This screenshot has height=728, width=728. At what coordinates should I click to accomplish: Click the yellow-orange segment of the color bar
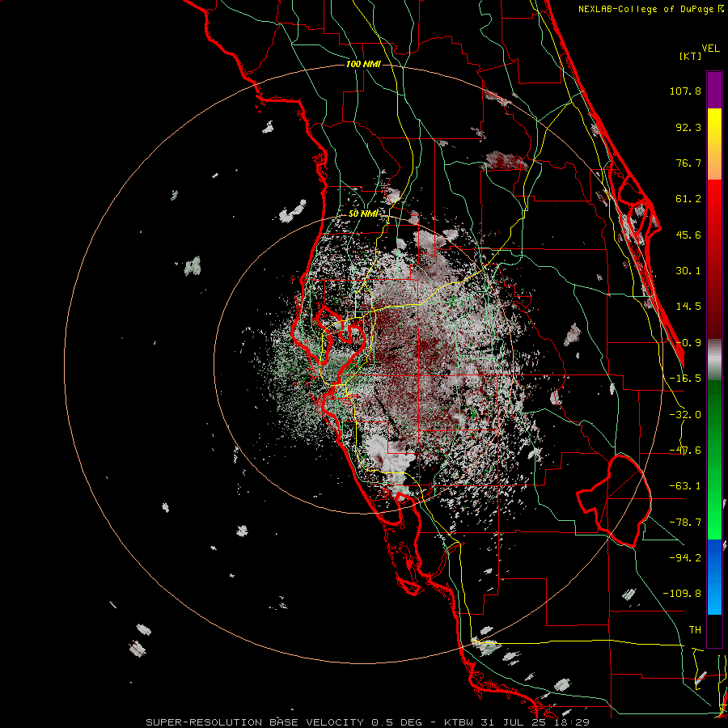click(x=714, y=144)
